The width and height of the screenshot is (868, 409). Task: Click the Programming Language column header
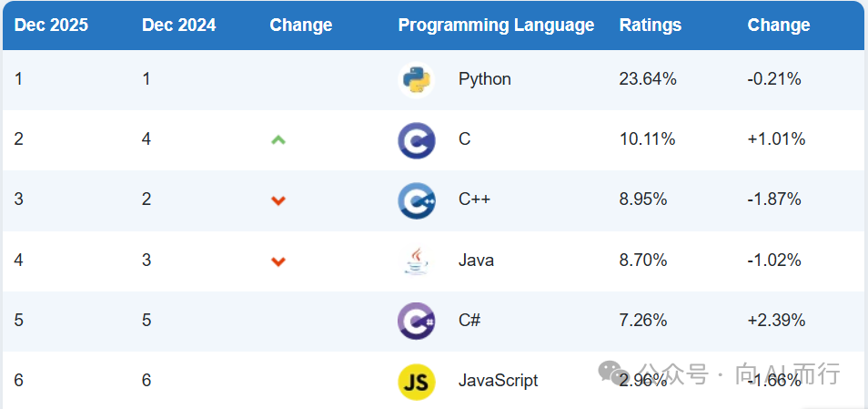point(496,26)
